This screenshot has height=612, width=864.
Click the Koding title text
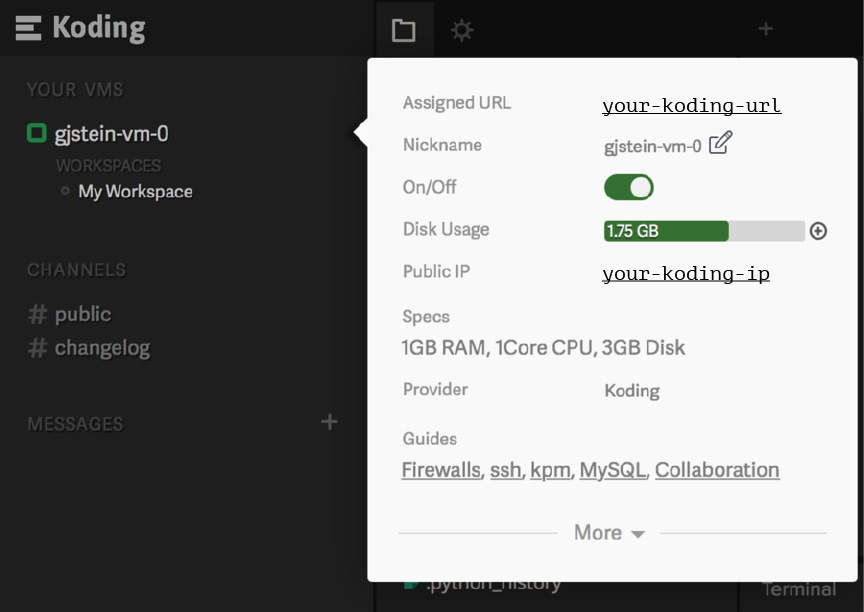pyautogui.click(x=99, y=28)
